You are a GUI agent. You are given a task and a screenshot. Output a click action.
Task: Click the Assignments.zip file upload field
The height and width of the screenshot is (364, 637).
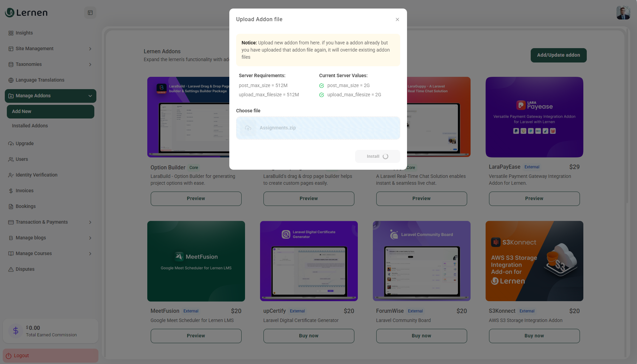pyautogui.click(x=318, y=128)
